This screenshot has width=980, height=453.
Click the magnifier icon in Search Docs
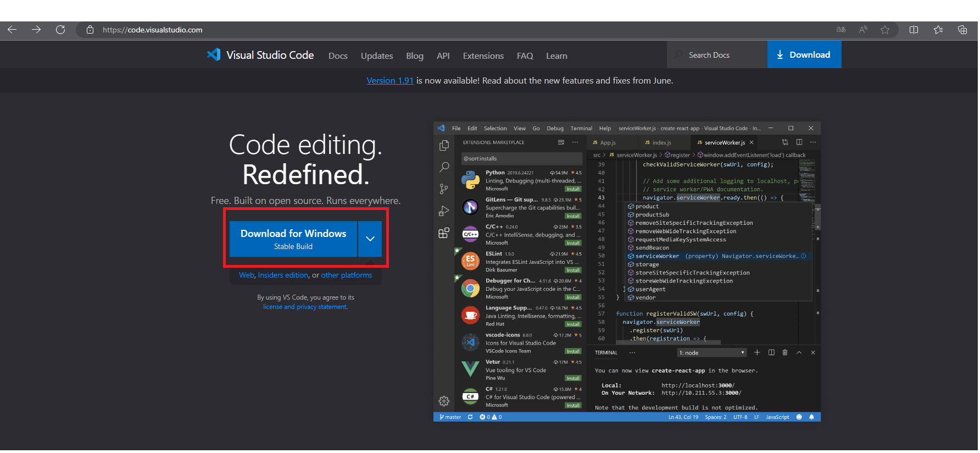pos(679,55)
